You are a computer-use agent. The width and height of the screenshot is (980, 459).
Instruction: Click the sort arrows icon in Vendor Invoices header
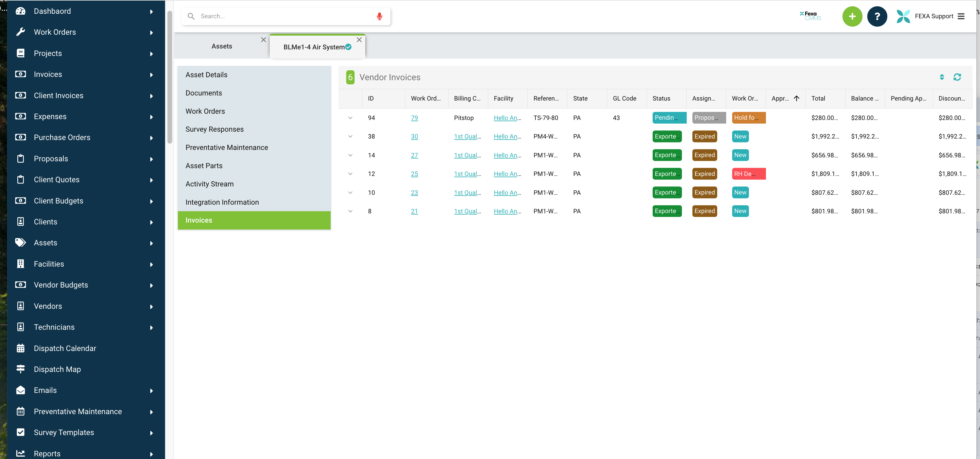pos(941,77)
